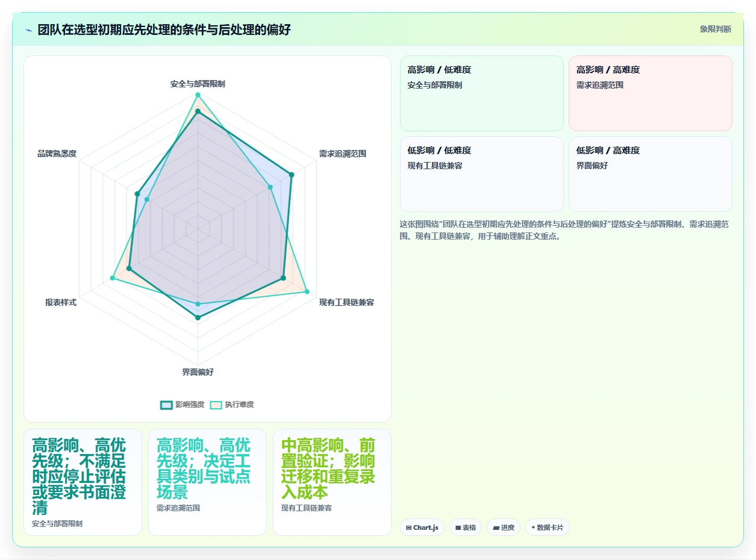Select the 决定工具类别与试点场景 summary card
Viewport: 756px width, 560px height.
tap(207, 482)
